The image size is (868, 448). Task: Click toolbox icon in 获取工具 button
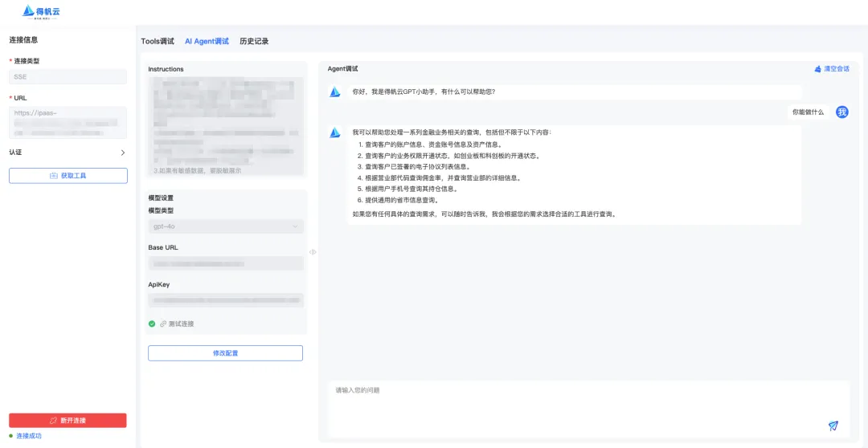click(54, 175)
